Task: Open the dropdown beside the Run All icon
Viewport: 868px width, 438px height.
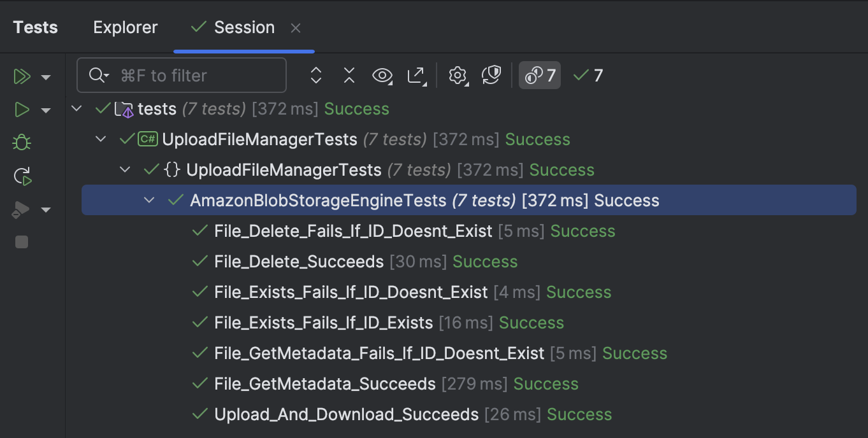Action: [45, 76]
